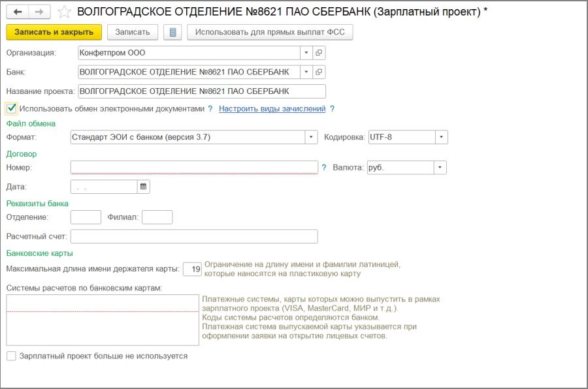
Task: Click Использовать для прямых выплат ФСС
Action: point(270,32)
